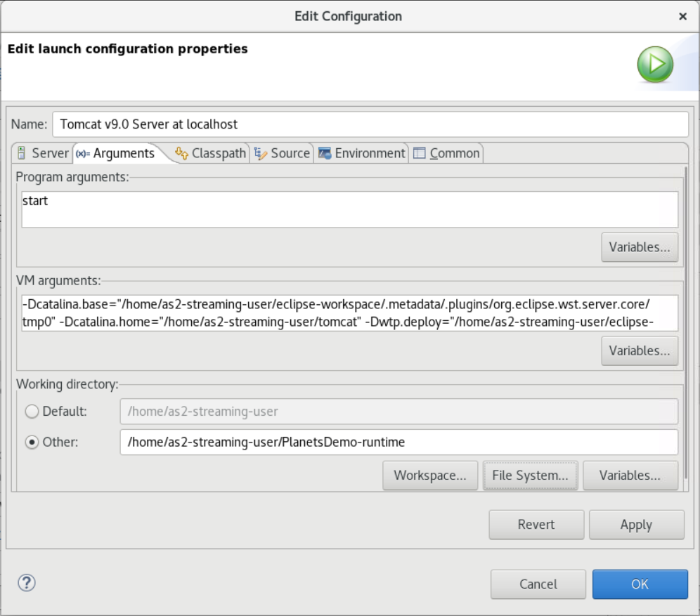
Task: Select the Other working directory radio button
Action: tap(32, 443)
